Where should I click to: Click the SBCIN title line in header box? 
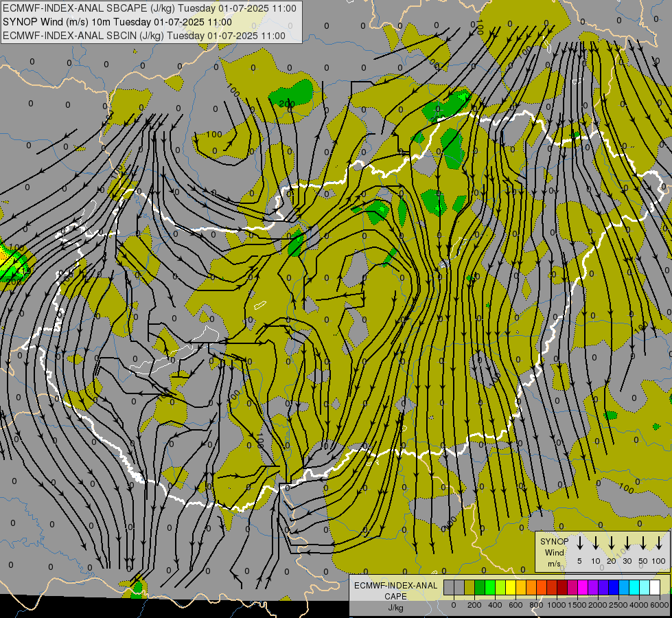144,36
